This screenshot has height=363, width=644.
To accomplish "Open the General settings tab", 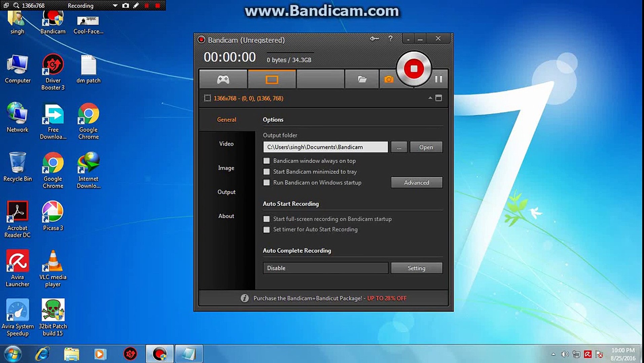I will 226,120.
